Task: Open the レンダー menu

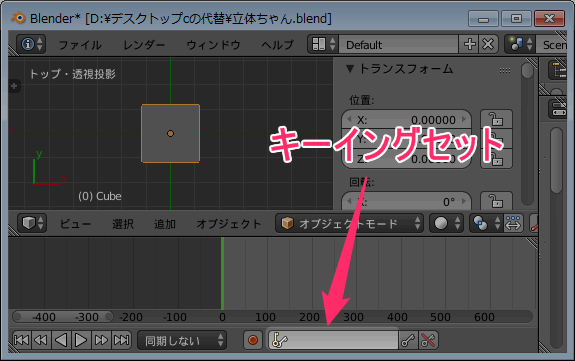Action: point(144,45)
